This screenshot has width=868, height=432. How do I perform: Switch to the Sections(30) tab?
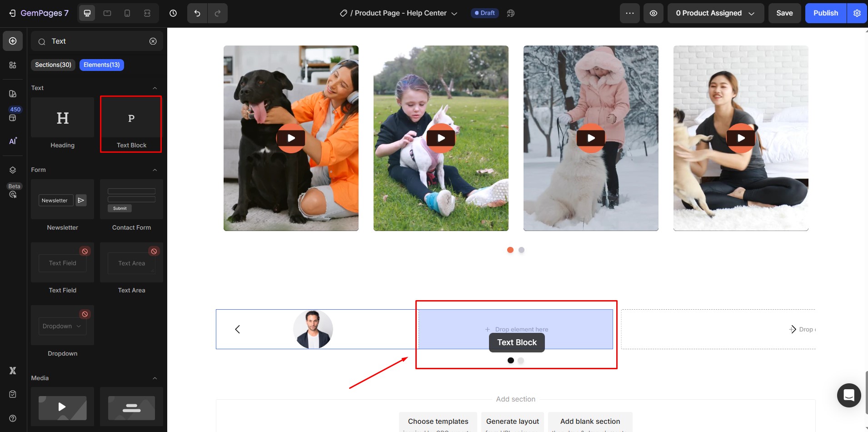(53, 65)
